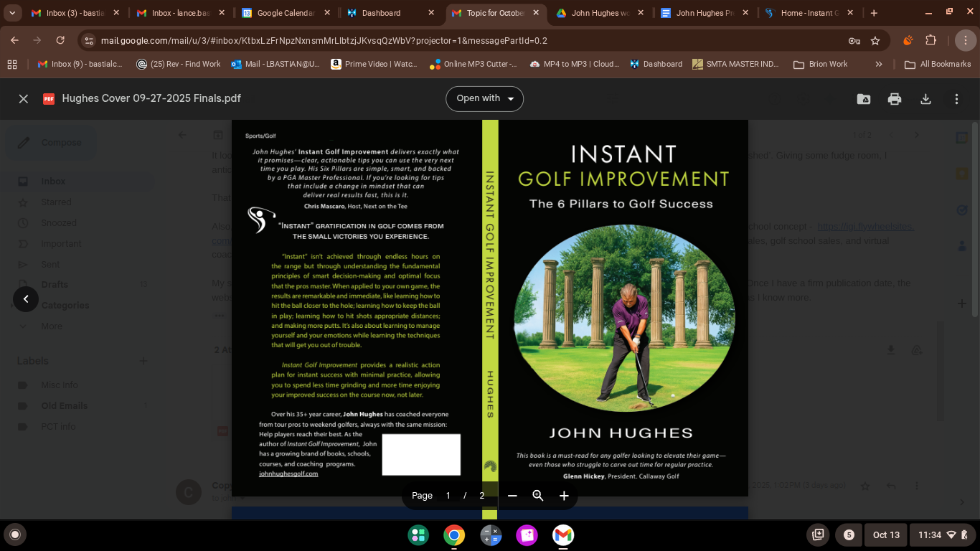Open the Oct 13 calendar date button

(886, 535)
